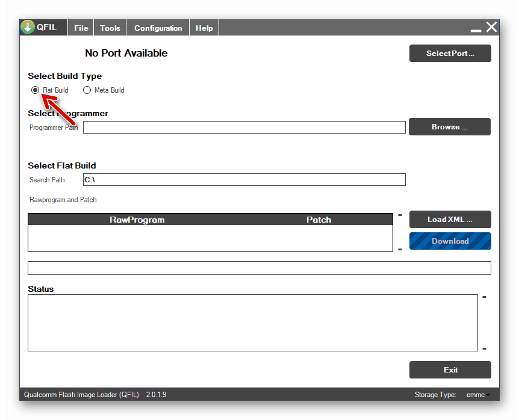The image size is (519, 420).
Task: Open the Configuration menu
Action: pos(158,28)
